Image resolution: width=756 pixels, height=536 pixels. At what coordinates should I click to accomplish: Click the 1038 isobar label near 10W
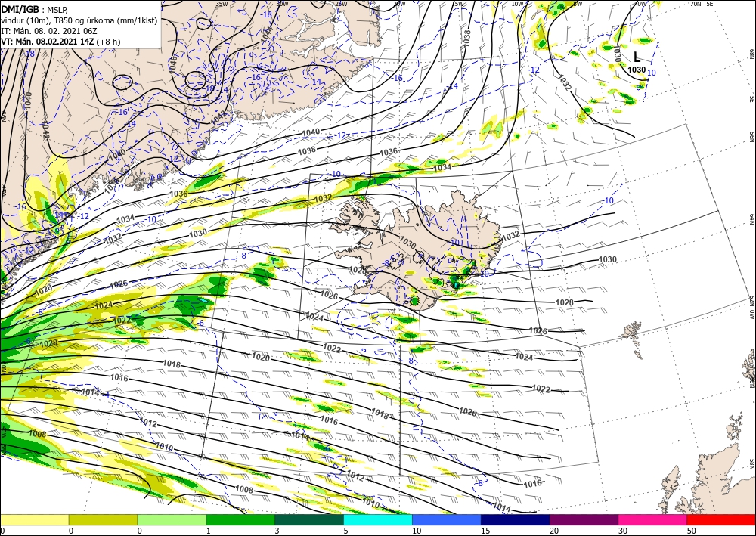click(466, 38)
